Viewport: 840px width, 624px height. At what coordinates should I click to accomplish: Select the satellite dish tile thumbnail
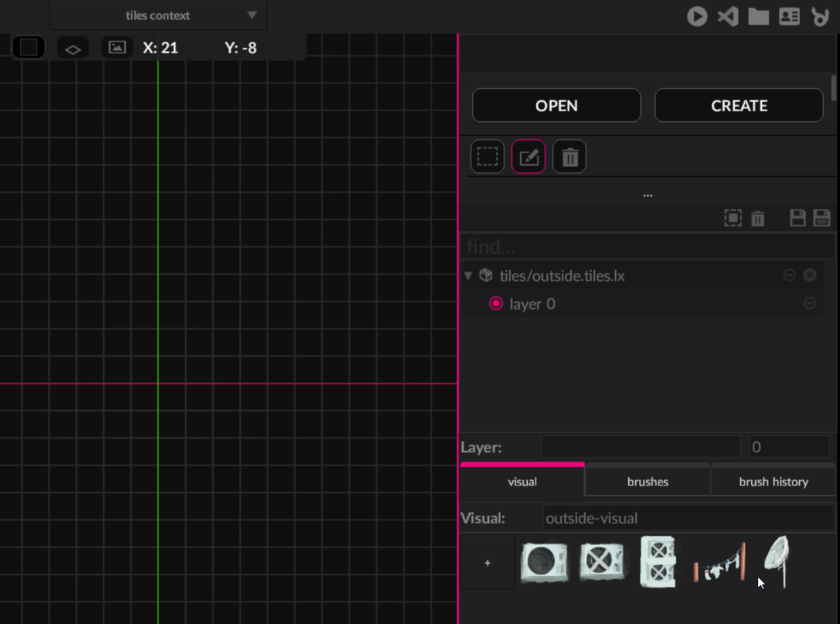[777, 561]
